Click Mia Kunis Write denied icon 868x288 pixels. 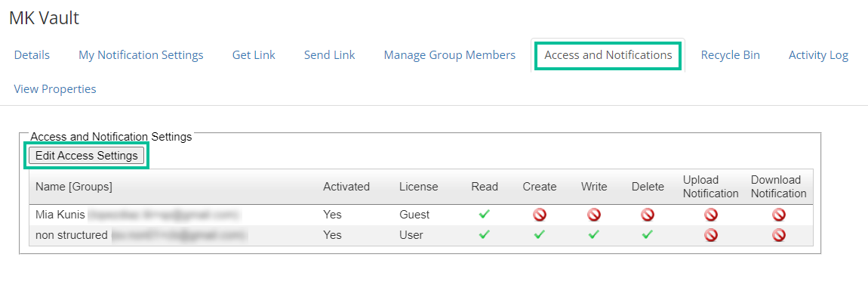pos(593,215)
